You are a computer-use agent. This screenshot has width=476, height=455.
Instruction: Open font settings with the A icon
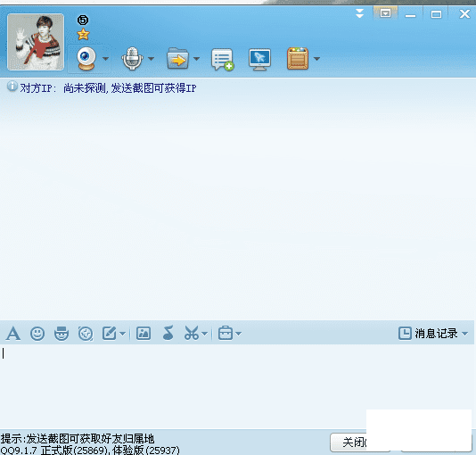pyautogui.click(x=13, y=334)
